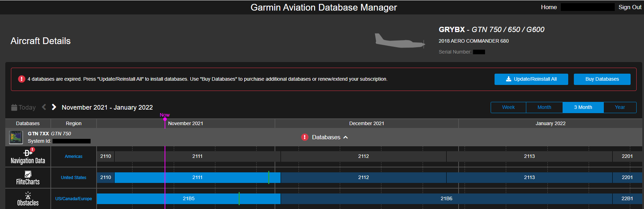Switch timeline to Month view
Viewport: 644px width, 209px height.
point(544,107)
